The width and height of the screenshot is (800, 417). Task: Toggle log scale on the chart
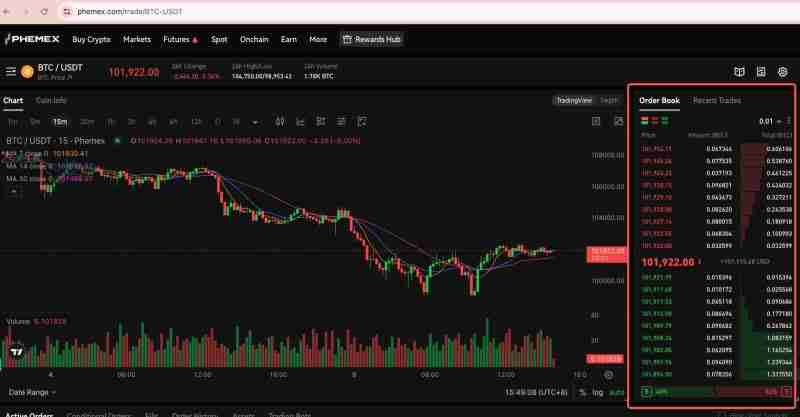click(x=597, y=392)
